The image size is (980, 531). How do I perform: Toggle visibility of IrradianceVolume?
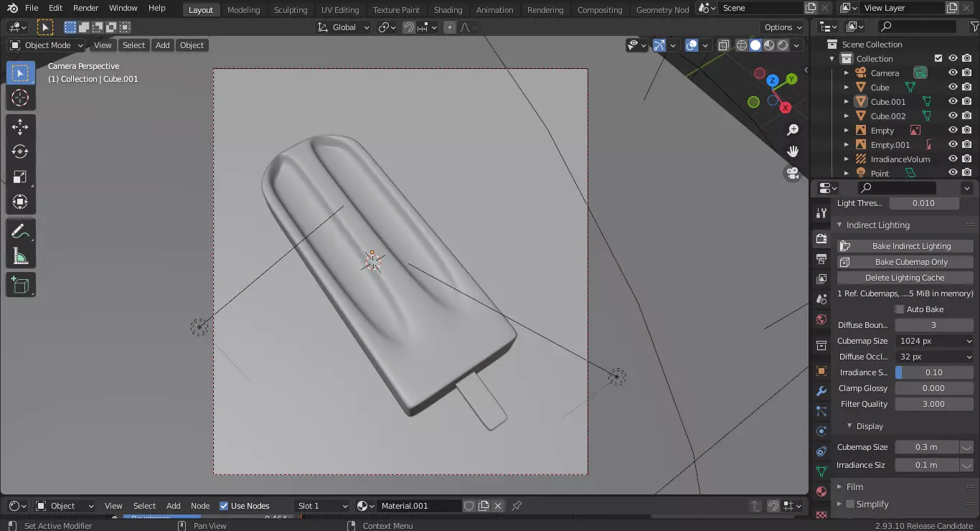click(953, 159)
